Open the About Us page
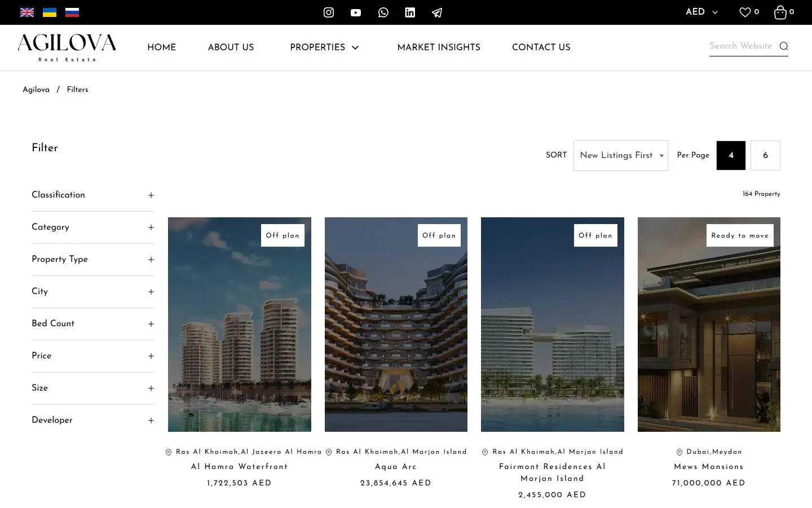Screen dimensions: 812x508 [231, 47]
